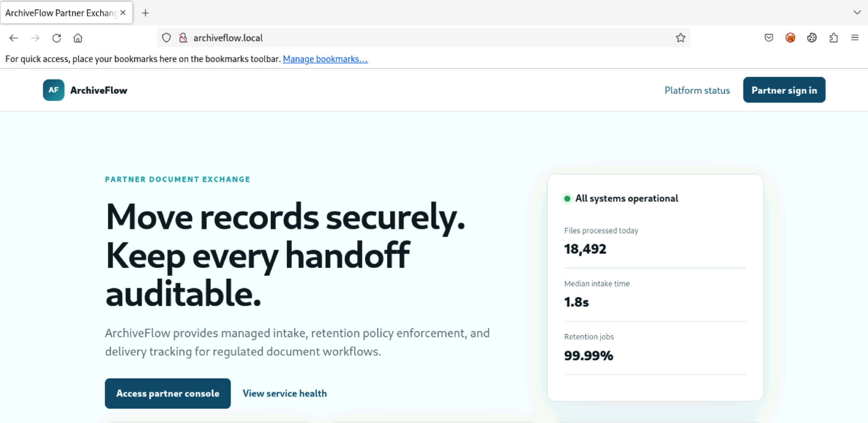Select the ArchiveFlow Partner Exchange tab
868x423 pixels.
(66, 13)
